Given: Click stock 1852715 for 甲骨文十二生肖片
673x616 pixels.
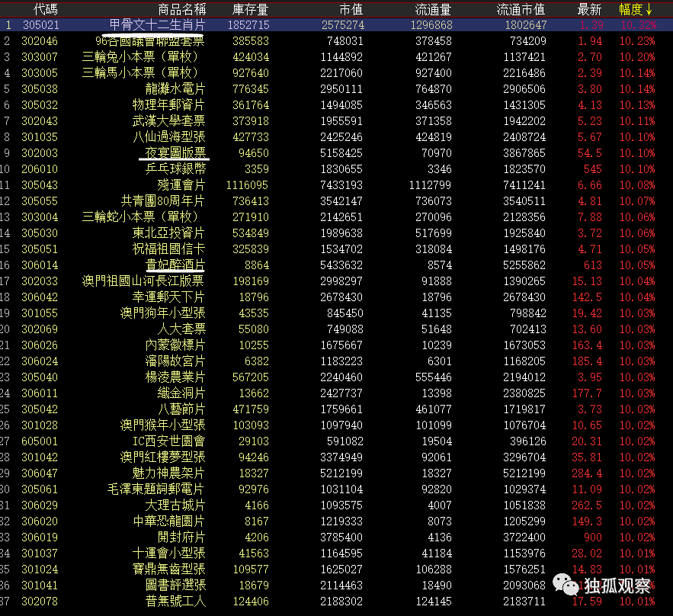Looking at the screenshot, I should [248, 25].
